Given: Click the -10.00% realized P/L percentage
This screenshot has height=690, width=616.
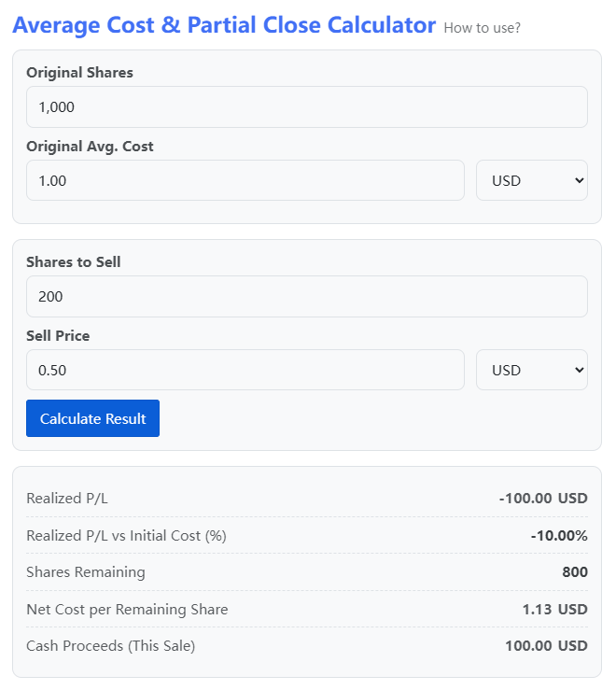Looking at the screenshot, I should point(558,536).
